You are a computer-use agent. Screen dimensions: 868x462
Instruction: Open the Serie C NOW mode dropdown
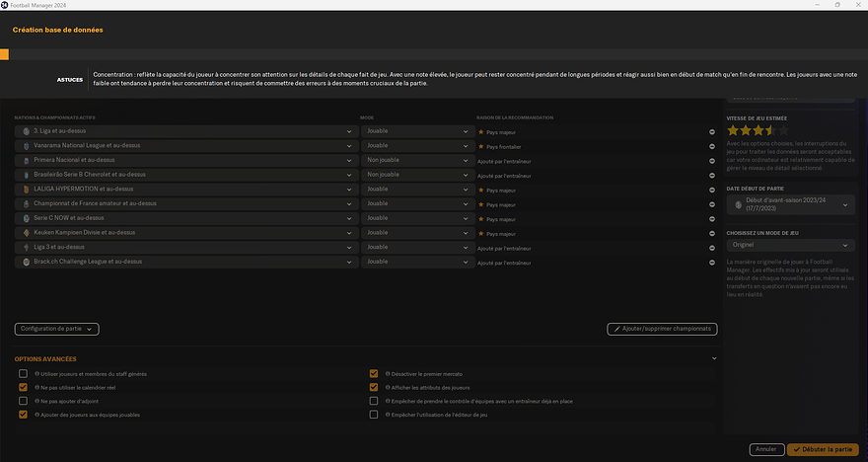point(418,218)
